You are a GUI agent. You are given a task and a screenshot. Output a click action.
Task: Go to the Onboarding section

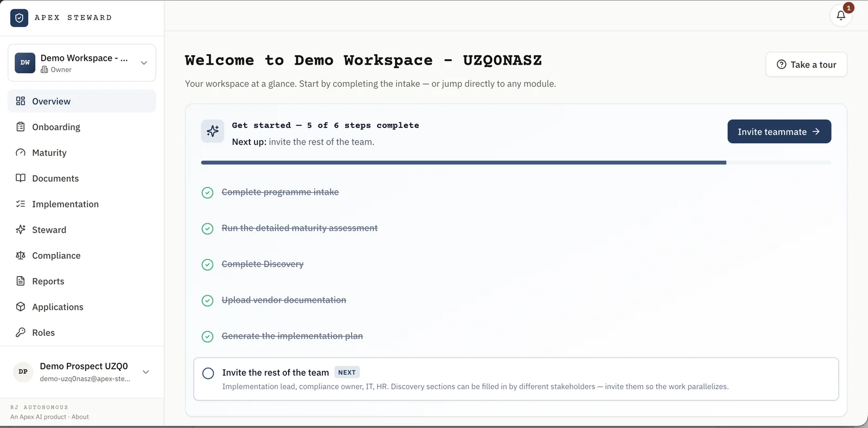pos(82,127)
